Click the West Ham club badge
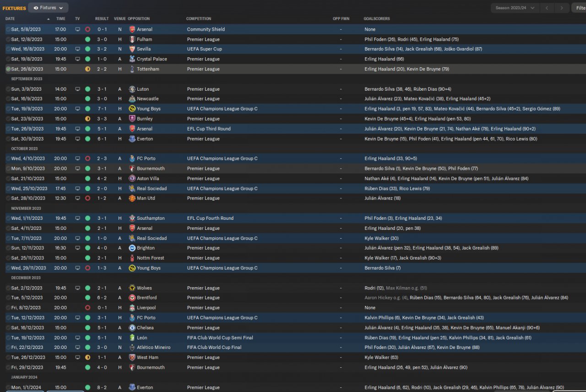This screenshot has width=586, height=392. pos(132,357)
